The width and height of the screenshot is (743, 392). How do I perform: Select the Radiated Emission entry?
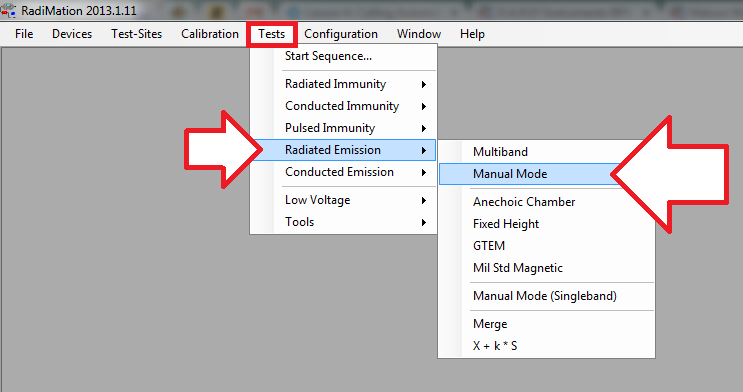point(343,150)
